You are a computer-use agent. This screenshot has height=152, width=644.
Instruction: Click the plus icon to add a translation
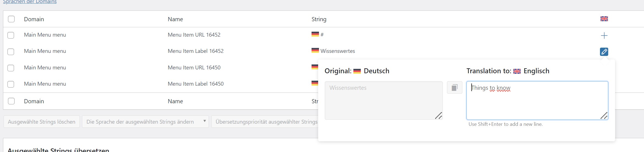point(604,35)
